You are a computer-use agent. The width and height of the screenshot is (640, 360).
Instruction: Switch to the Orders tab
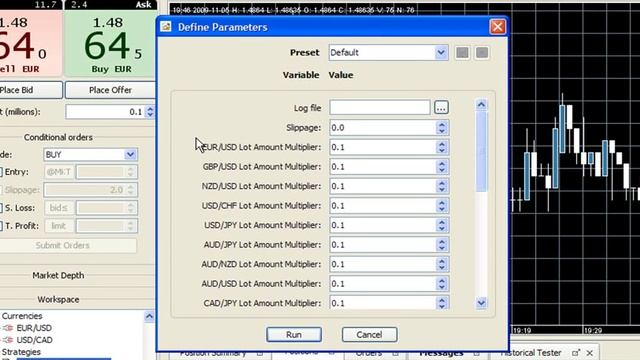pyautogui.click(x=369, y=353)
